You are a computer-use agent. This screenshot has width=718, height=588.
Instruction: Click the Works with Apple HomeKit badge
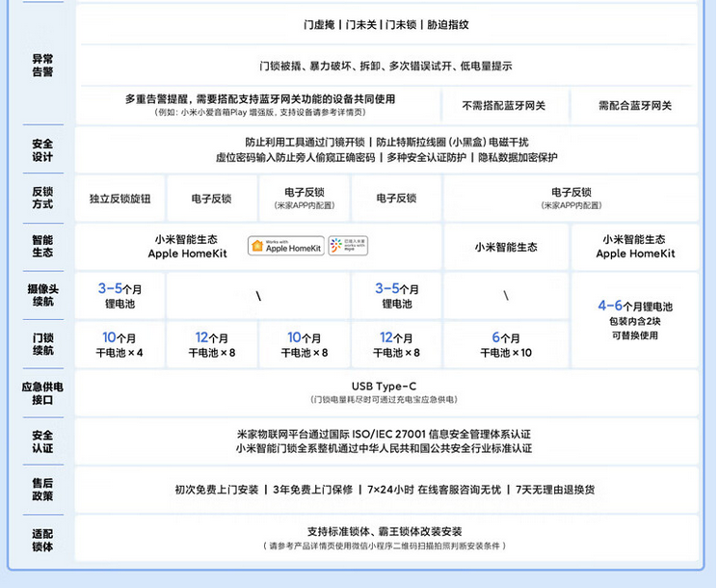286,246
